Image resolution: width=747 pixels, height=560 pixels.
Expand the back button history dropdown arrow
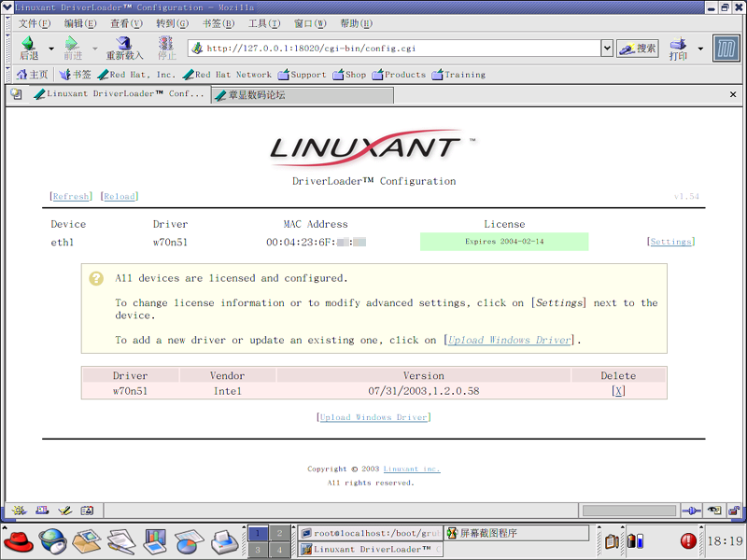(x=51, y=49)
